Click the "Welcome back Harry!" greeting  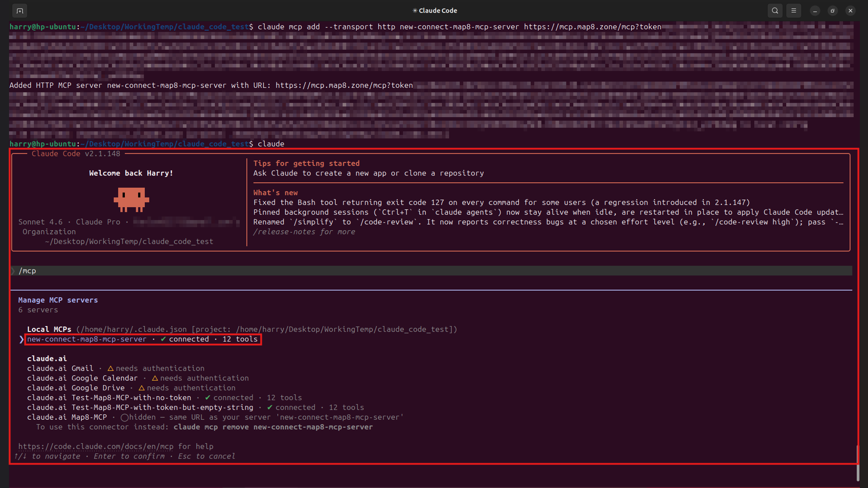click(x=131, y=173)
